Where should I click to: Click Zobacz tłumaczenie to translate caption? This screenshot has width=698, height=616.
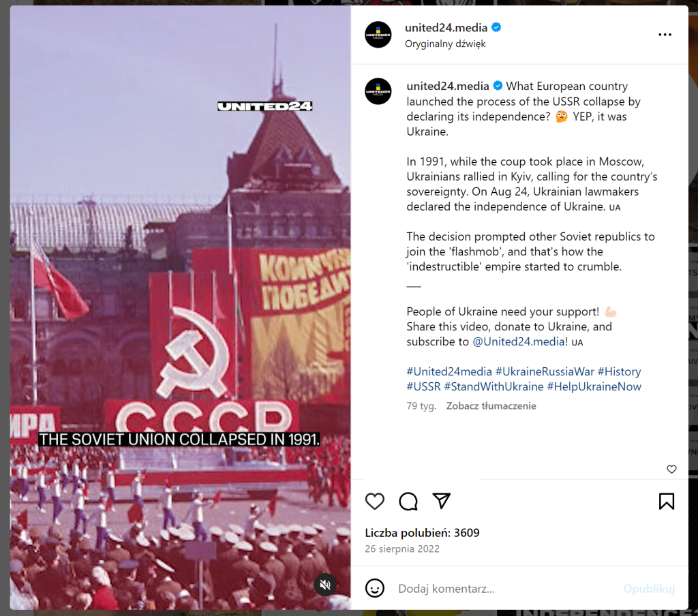click(491, 406)
